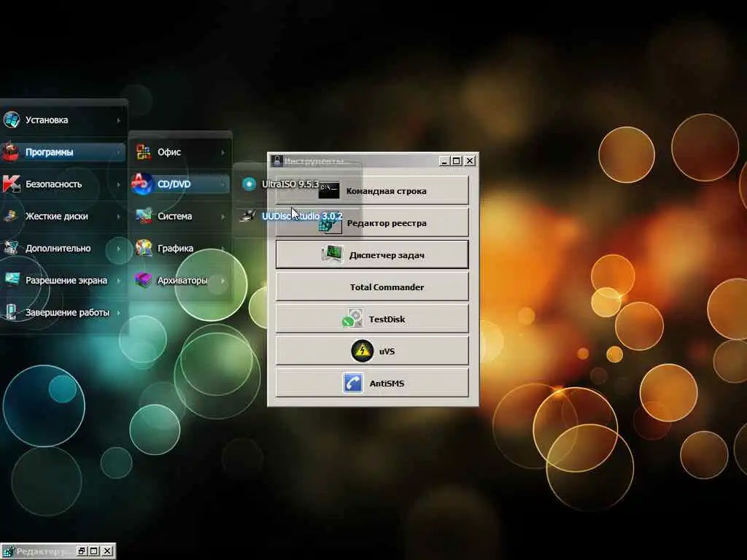Screen dimensions: 747x560
Task: Open Редактор реестра button
Action: pos(372,223)
